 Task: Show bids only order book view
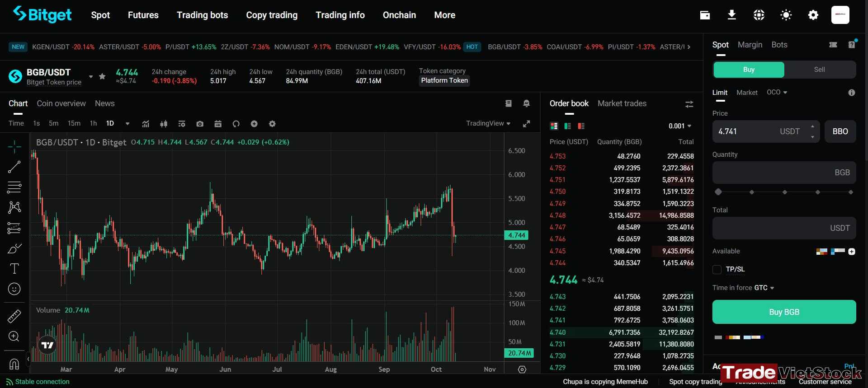tap(568, 126)
